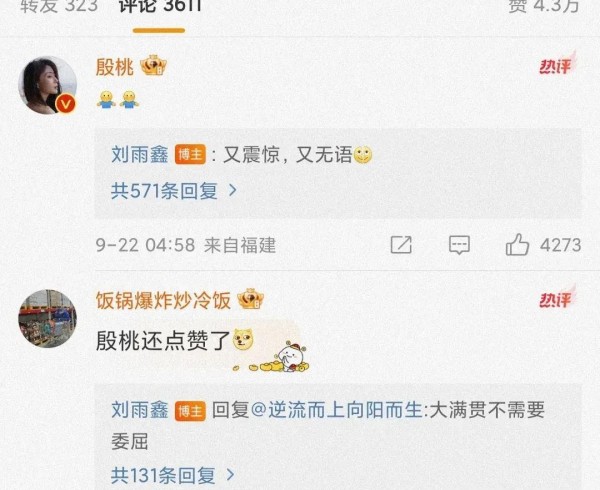Tap the 热评 badge on 殷桃's comment

[x=558, y=65]
